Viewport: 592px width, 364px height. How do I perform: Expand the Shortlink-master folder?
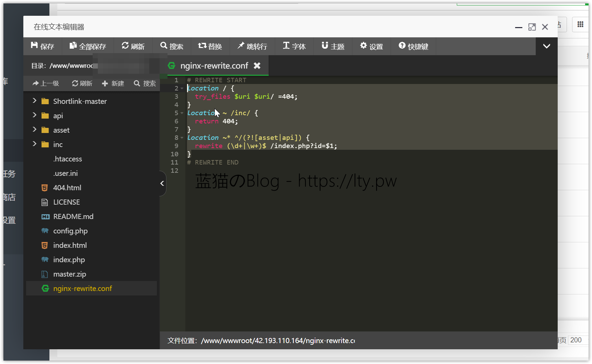(x=34, y=101)
